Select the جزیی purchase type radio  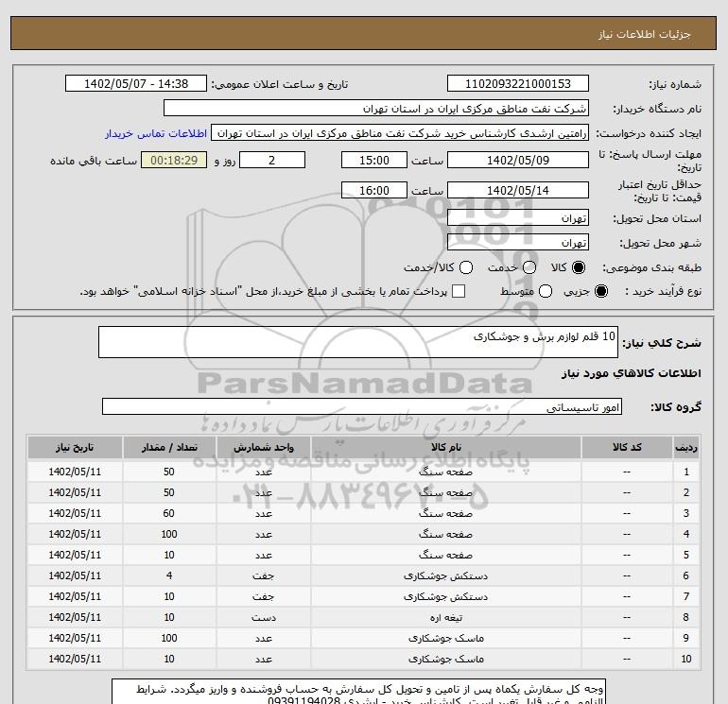(x=600, y=291)
